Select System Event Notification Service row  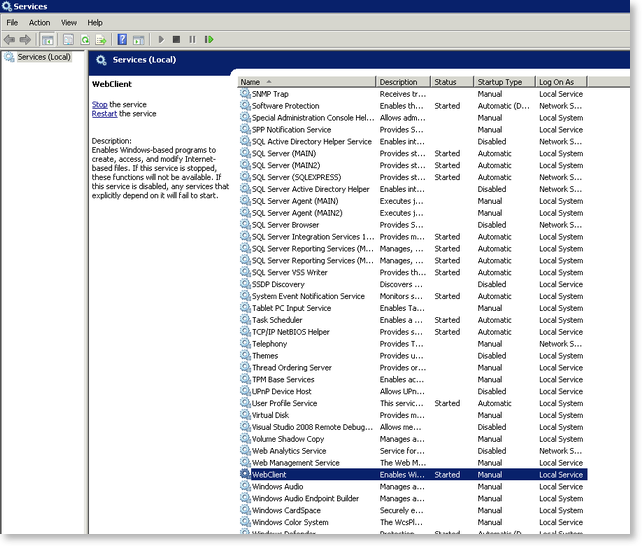[414, 296]
